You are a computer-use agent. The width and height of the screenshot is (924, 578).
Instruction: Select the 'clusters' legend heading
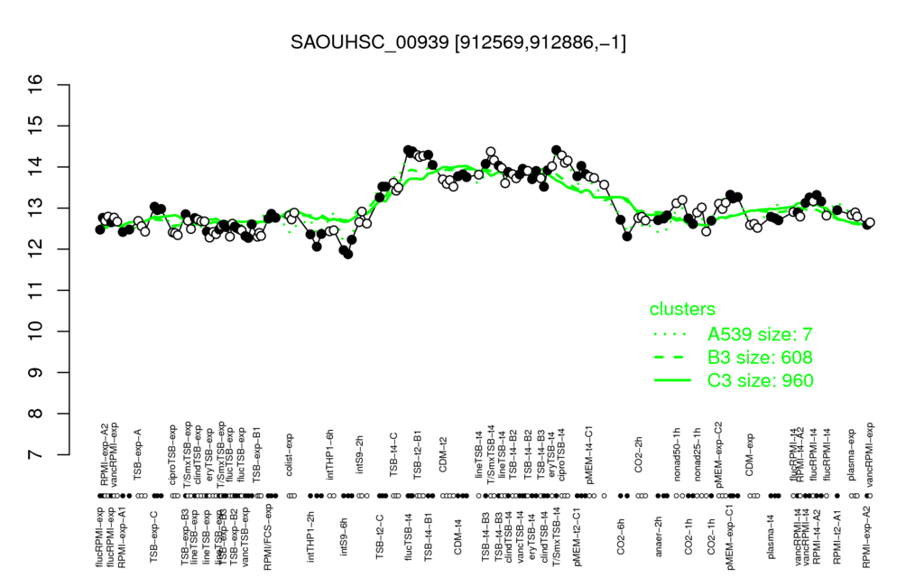click(682, 309)
